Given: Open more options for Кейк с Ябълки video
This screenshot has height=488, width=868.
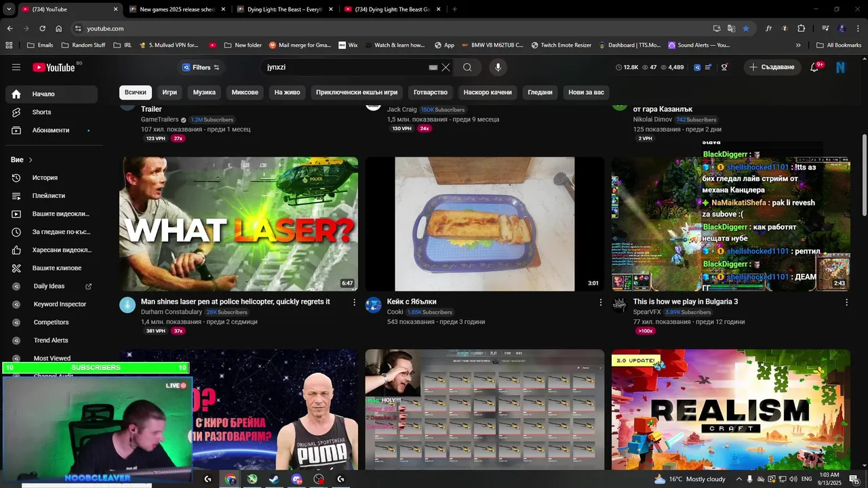Looking at the screenshot, I should point(600,302).
